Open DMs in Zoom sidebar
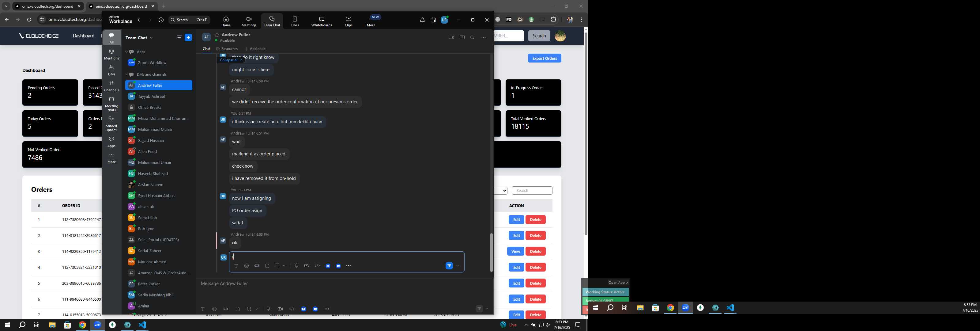The image size is (980, 331). coord(111,70)
